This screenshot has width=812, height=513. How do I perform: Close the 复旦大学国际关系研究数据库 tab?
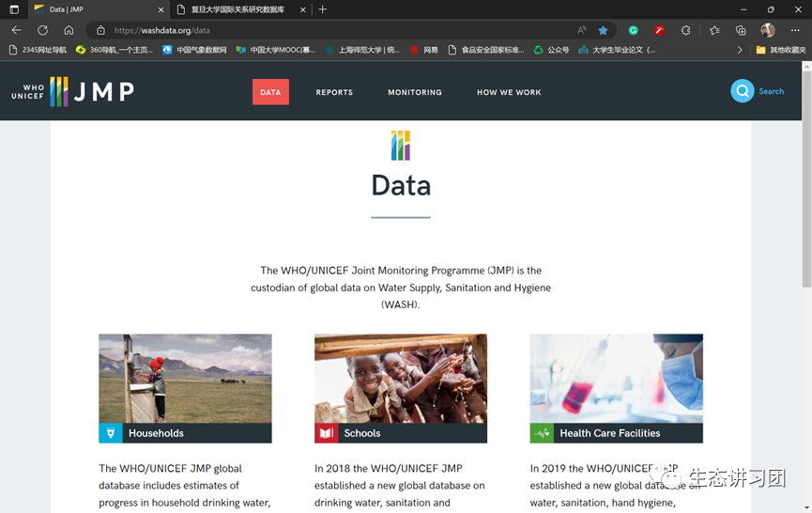(x=303, y=9)
